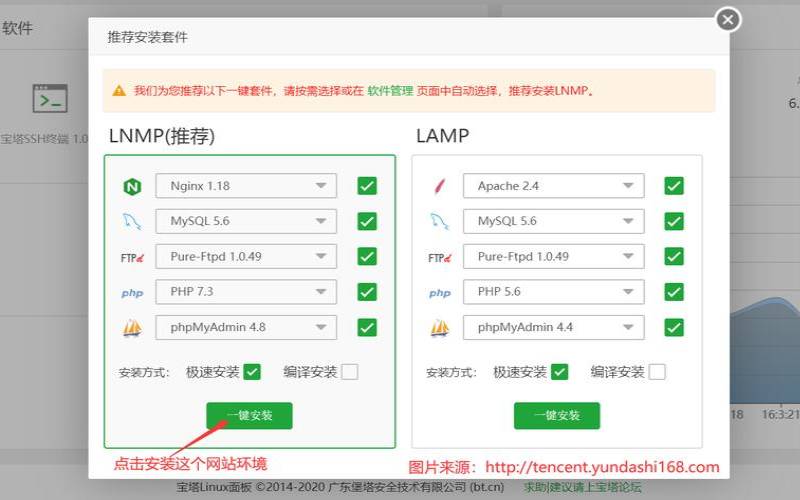Open Pure-Ftpd 1.0.49 dropdown in LAMP

click(554, 256)
